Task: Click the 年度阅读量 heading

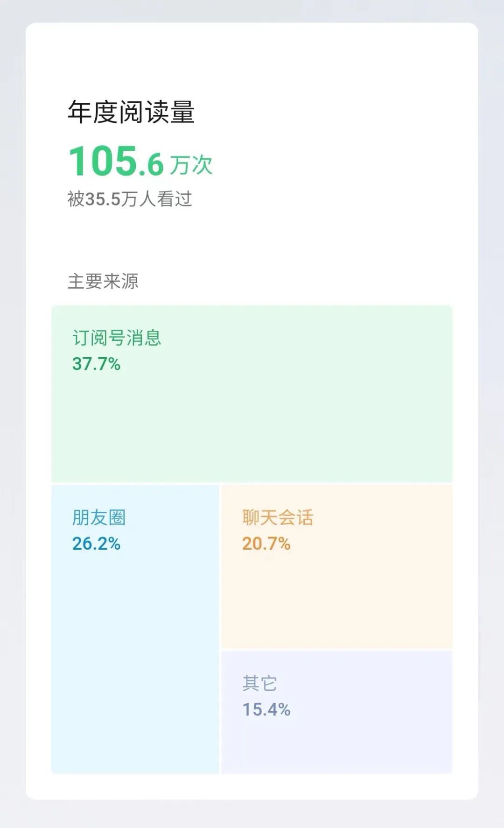Action: click(x=131, y=112)
